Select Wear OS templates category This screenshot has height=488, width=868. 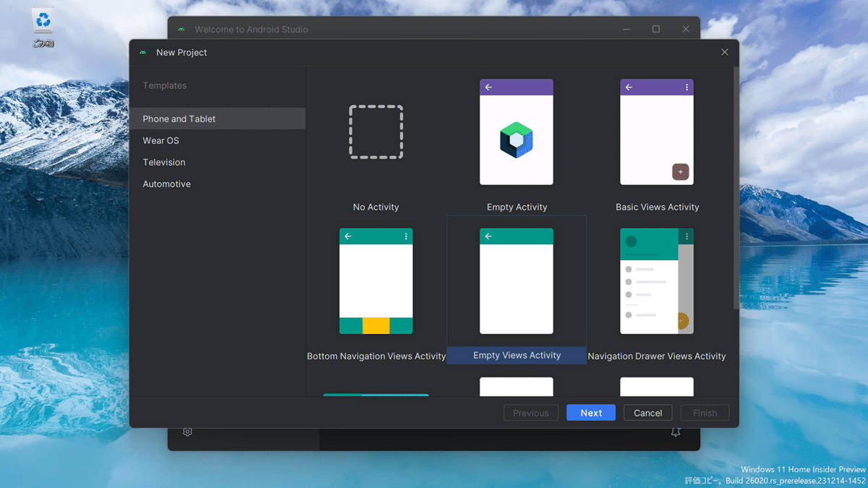click(217, 140)
